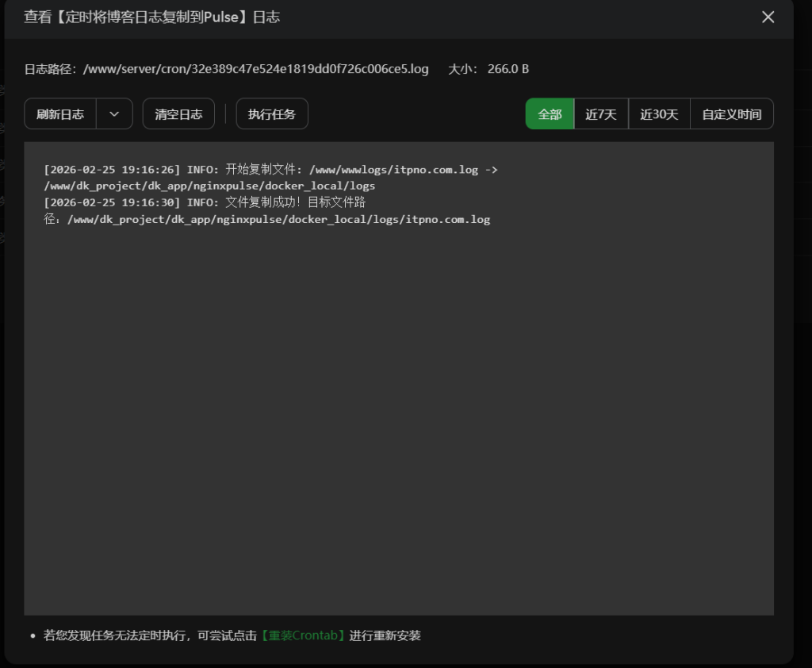Click the 【重装Crontab】 link
This screenshot has height=668, width=812.
point(303,635)
